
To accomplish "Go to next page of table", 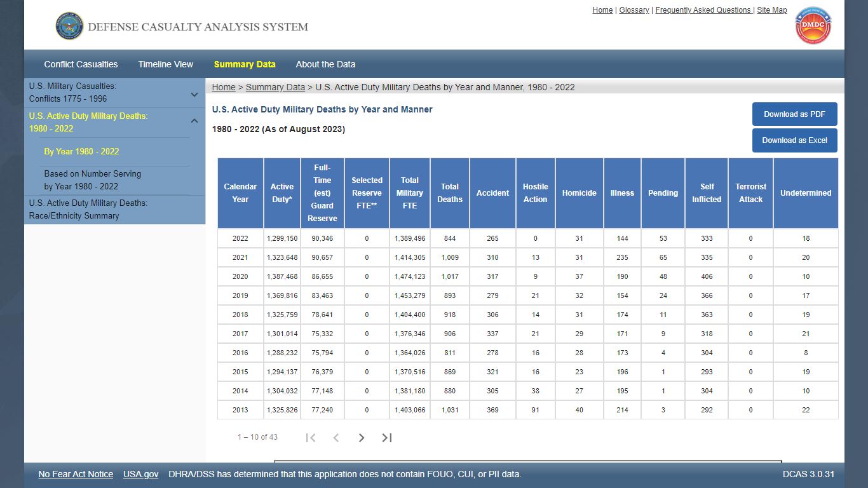I will click(362, 437).
